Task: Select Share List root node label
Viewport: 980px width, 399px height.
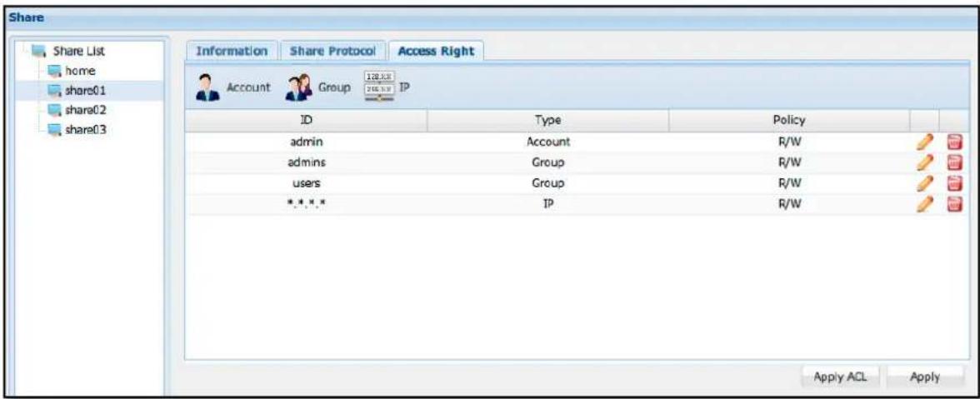Action: [x=78, y=50]
